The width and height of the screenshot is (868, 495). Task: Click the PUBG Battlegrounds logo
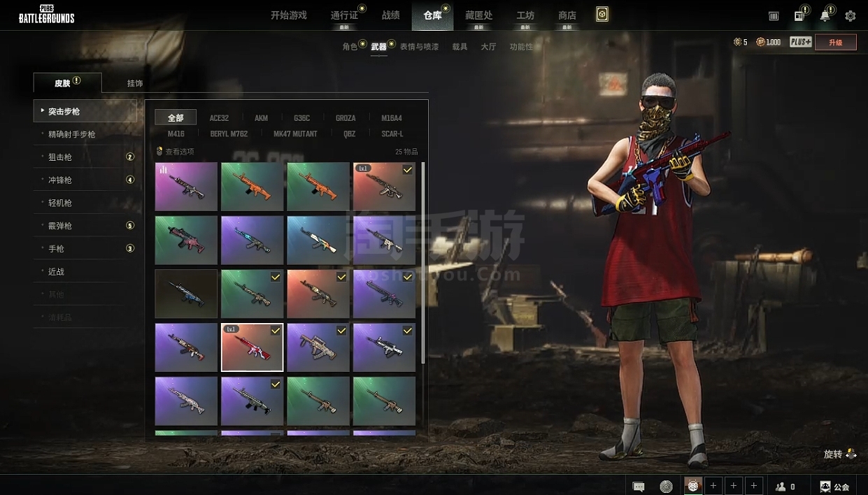[x=46, y=15]
